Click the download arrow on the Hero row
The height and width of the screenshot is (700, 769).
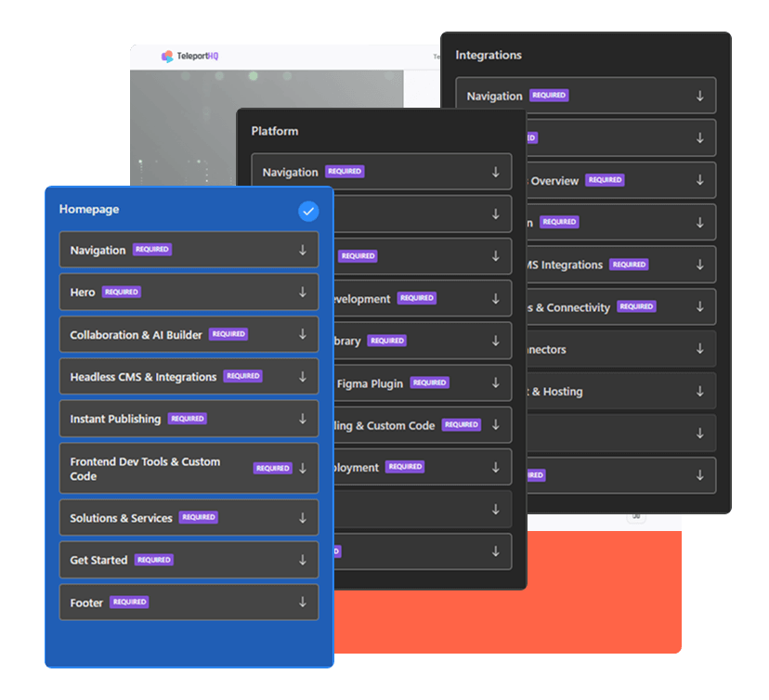(x=302, y=292)
